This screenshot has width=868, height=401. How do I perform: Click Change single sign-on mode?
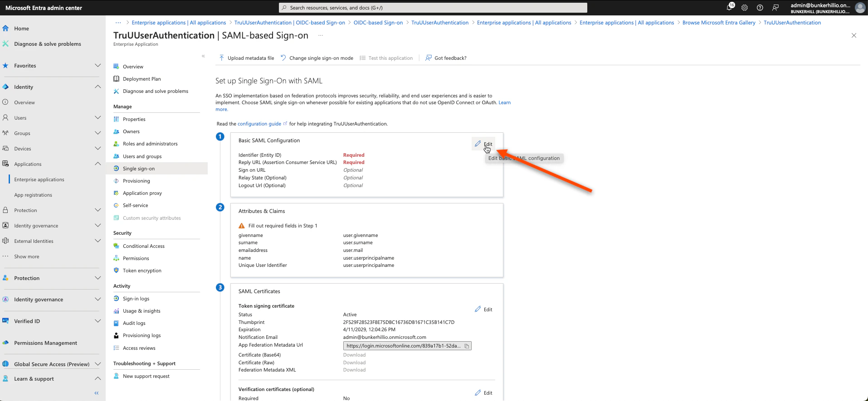317,58
